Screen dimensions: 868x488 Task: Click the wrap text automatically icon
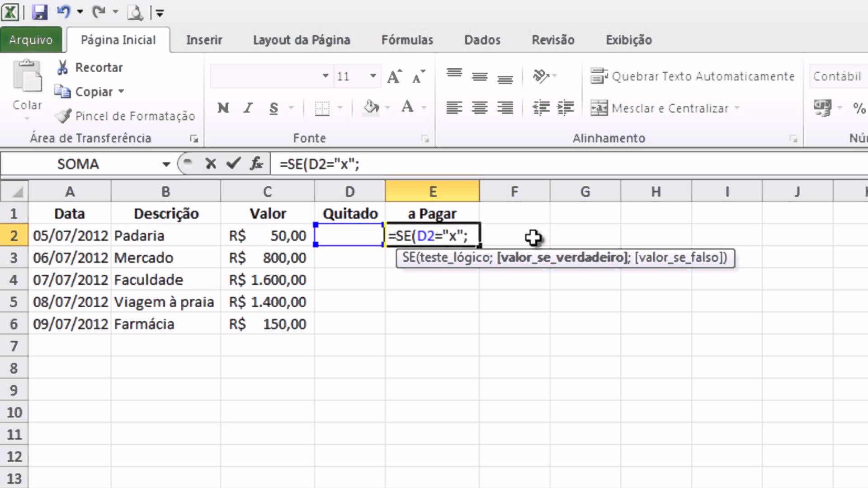pos(599,76)
